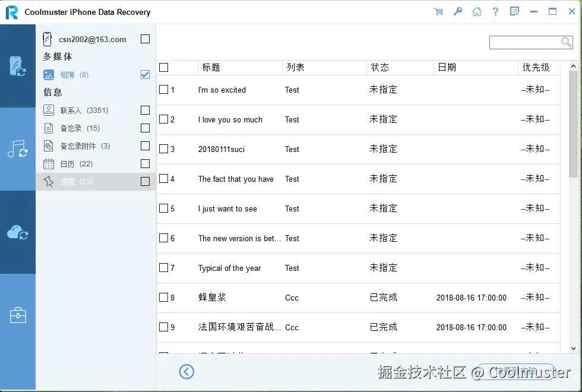Click the scrollbar up arrow
The height and width of the screenshot is (392, 582).
[x=573, y=66]
